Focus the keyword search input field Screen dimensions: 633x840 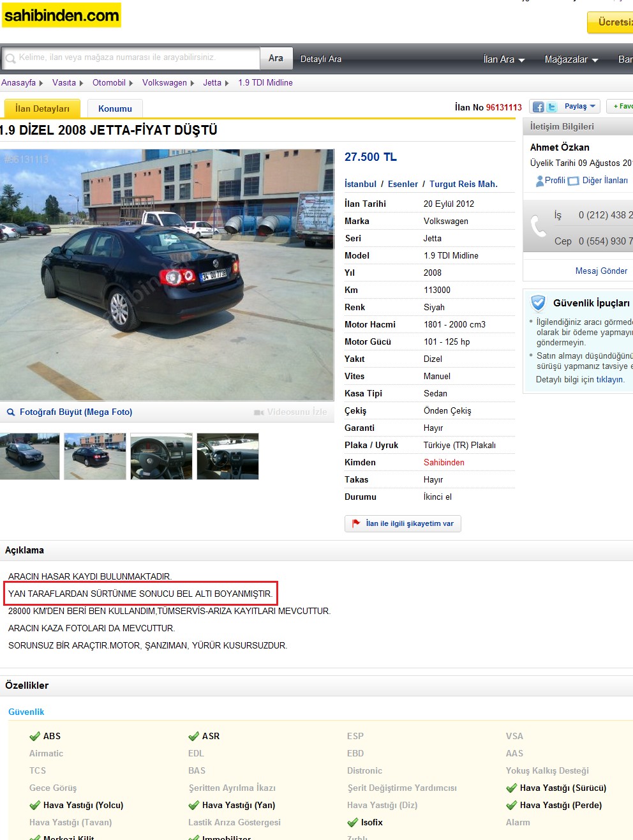pyautogui.click(x=131, y=57)
